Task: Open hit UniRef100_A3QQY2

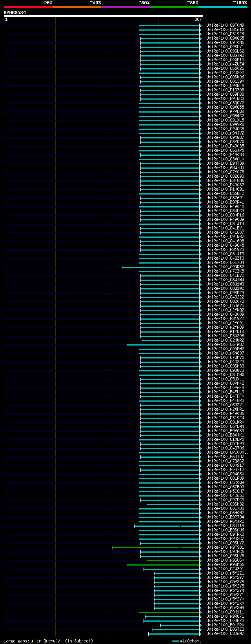Action: 225,103
